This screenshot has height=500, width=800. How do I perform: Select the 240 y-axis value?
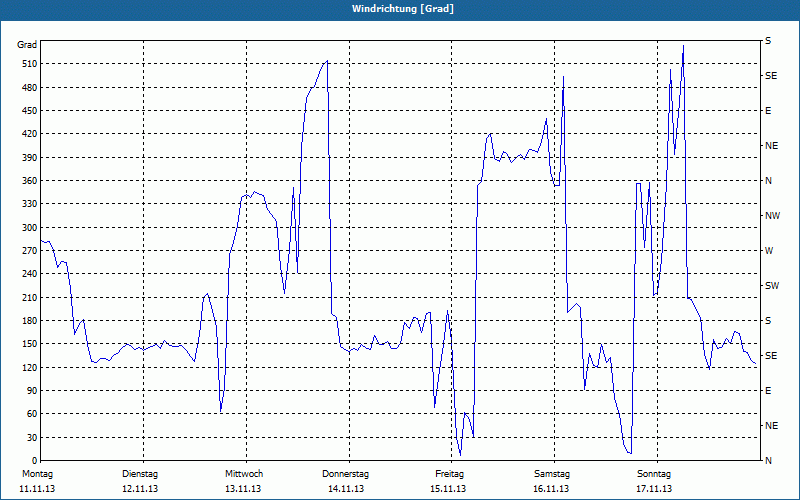pos(30,274)
